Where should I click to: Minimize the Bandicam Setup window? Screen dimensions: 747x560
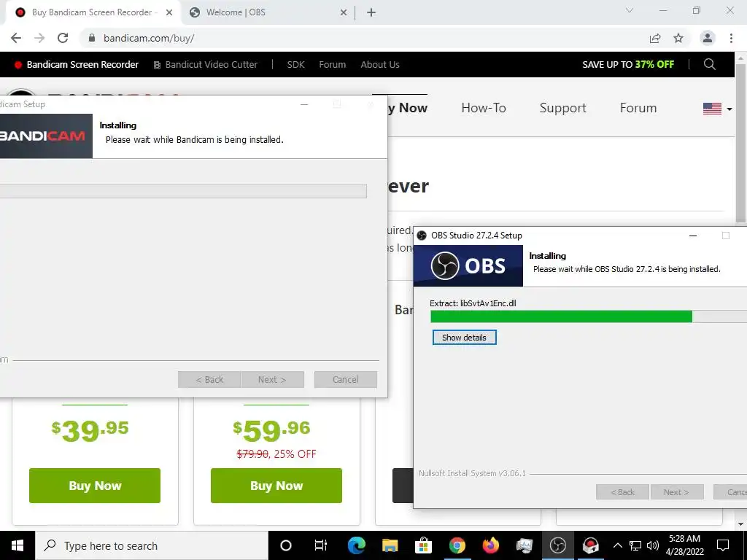tap(304, 104)
